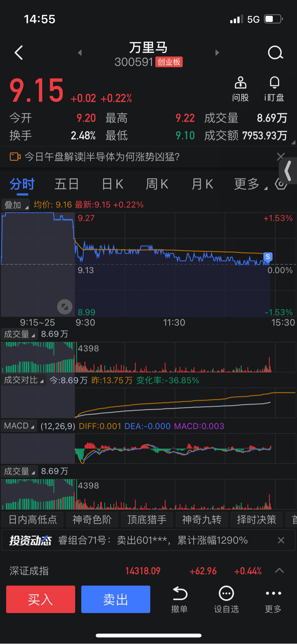The image size is (297, 644).
Task: Open the 今日午盘解读 news headline
Action: tap(102, 157)
